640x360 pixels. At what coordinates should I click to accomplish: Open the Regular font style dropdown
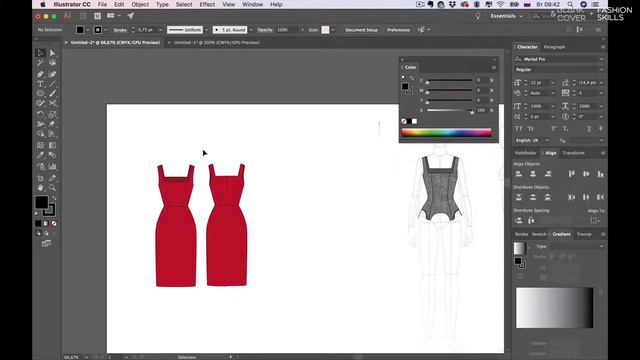[x=602, y=70]
